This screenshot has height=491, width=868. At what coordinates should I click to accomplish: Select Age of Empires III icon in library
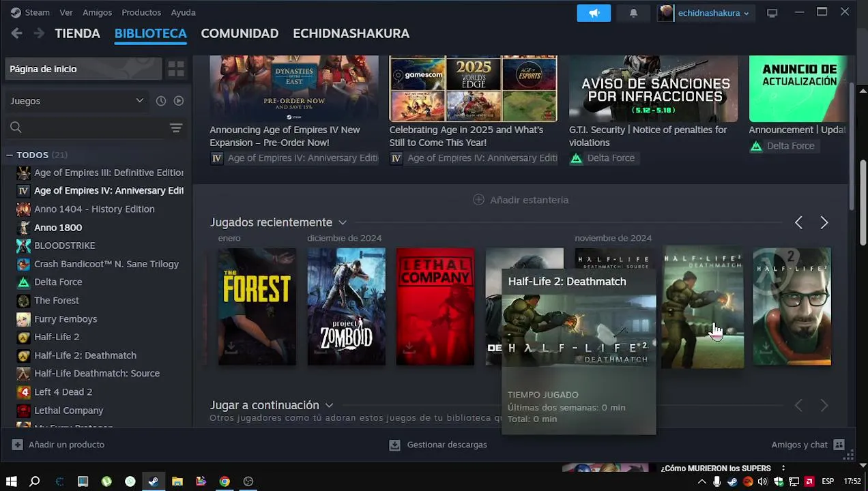tap(23, 173)
